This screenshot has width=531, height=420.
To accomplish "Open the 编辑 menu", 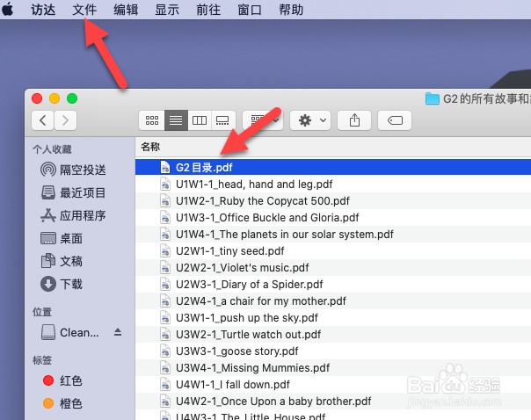I will coord(126,10).
